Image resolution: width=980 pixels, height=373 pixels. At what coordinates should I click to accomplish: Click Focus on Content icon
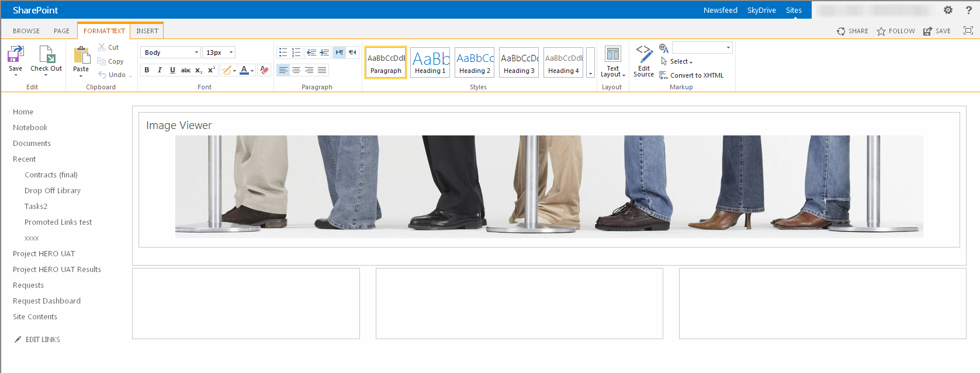click(968, 31)
